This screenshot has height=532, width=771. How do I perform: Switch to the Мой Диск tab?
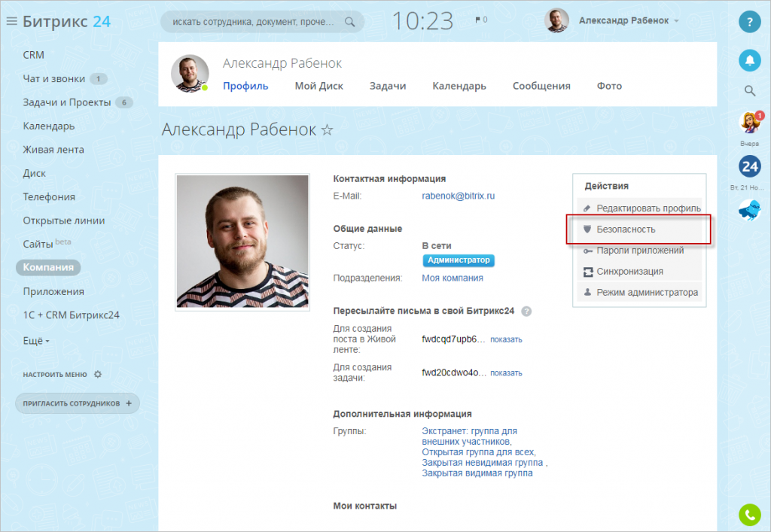pyautogui.click(x=318, y=86)
